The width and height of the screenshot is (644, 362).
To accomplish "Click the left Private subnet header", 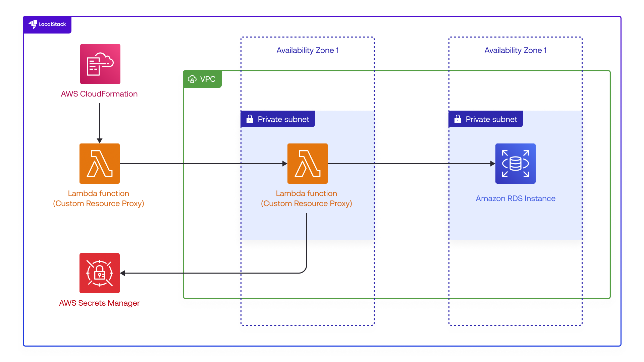I will pos(277,119).
